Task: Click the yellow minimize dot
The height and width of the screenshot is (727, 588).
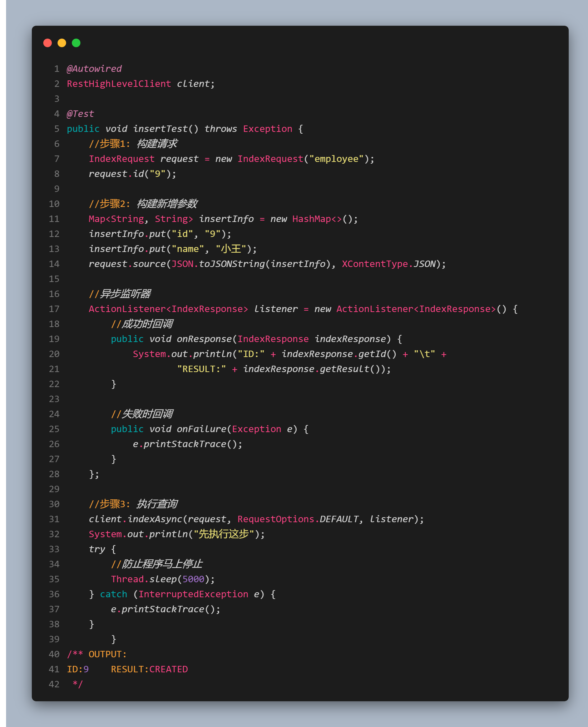Action: [62, 43]
